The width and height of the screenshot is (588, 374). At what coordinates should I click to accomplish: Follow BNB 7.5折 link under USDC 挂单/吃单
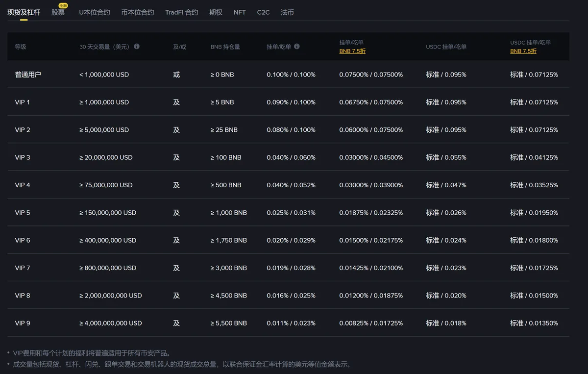coord(523,51)
